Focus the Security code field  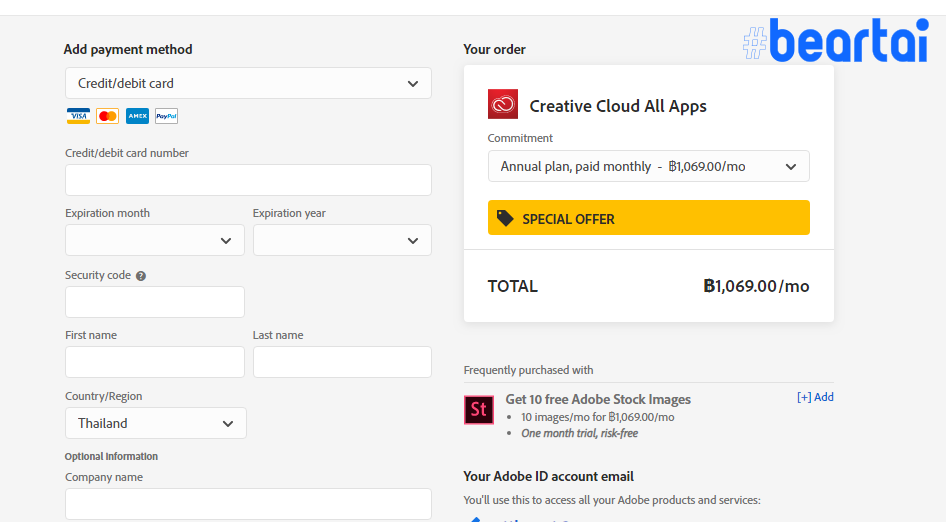point(154,302)
